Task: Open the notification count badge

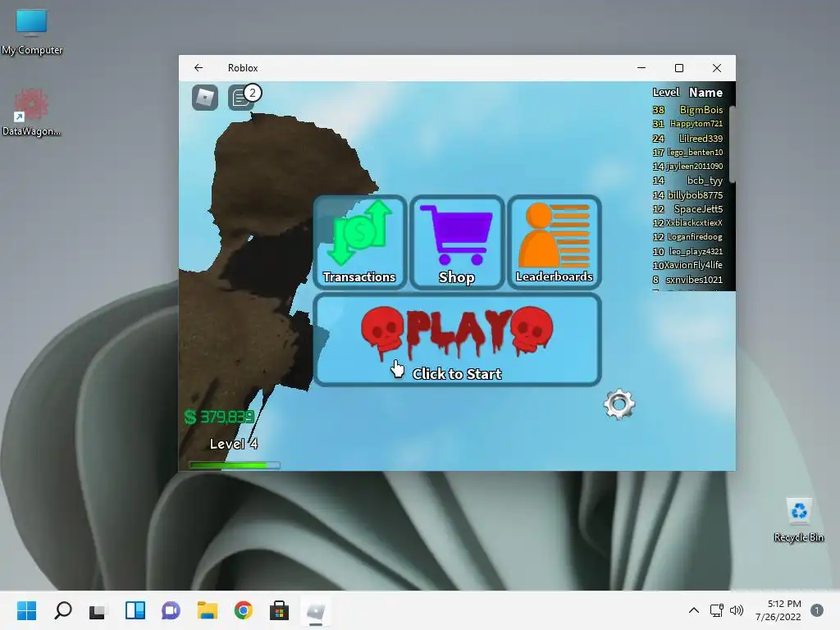Action: click(x=817, y=610)
